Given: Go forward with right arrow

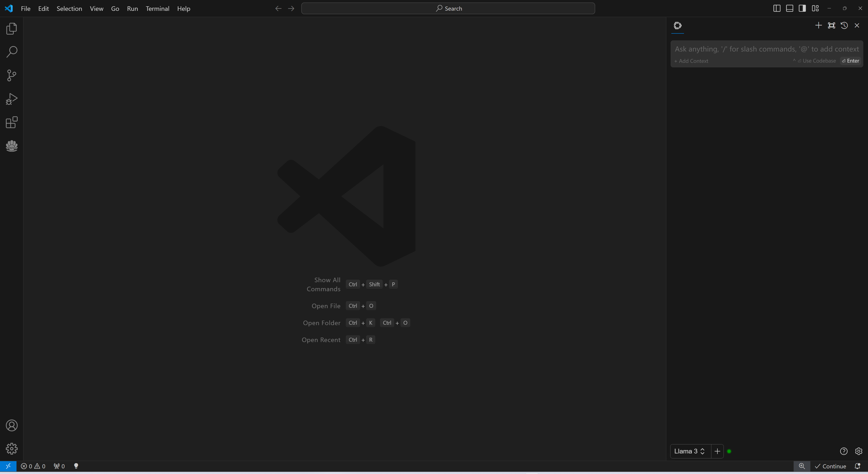Looking at the screenshot, I should coord(291,8).
